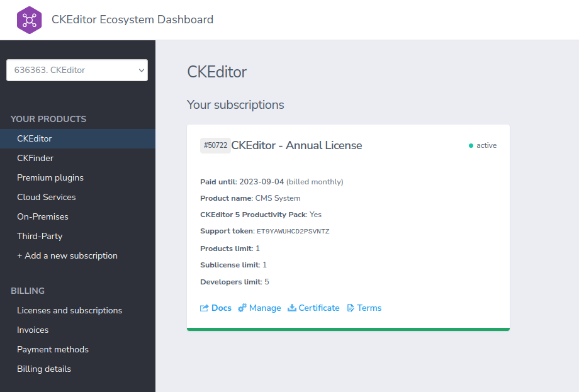Click the Terms document icon
Image resolution: width=579 pixels, height=392 pixels.
[x=351, y=308]
